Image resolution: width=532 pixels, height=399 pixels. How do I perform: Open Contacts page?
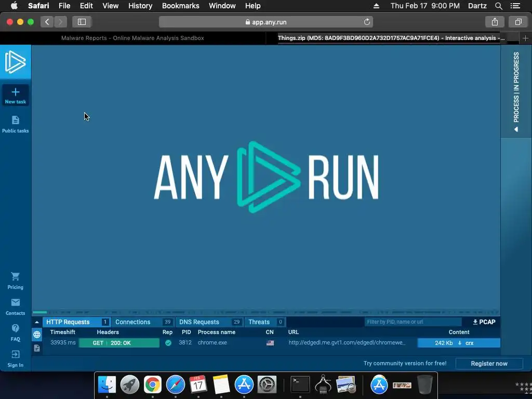15,307
